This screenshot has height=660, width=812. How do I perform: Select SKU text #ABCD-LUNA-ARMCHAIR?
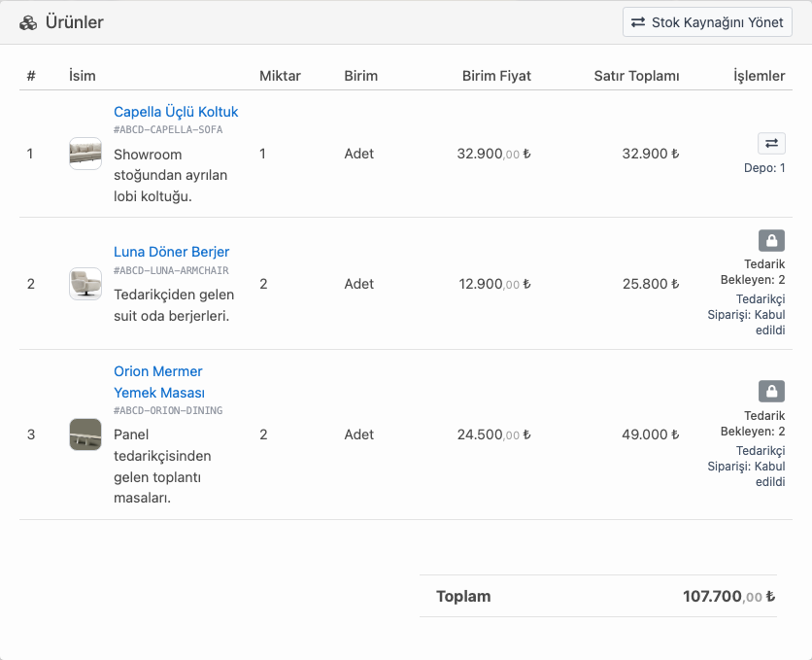click(171, 270)
